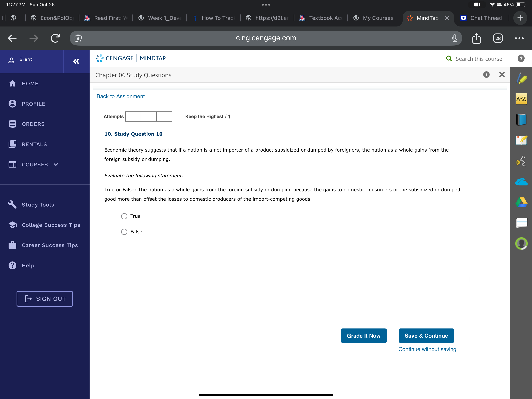Open the OneDrive cloud icon
This screenshot has height=399, width=532.
coord(521,182)
